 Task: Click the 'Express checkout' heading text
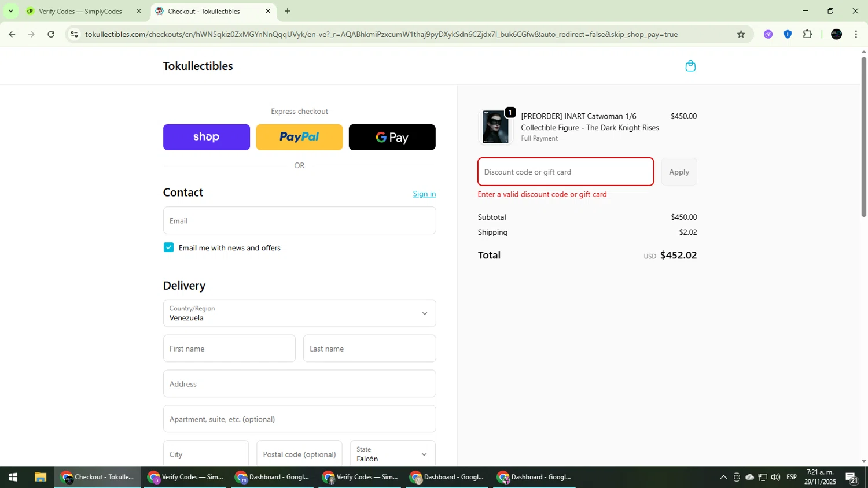tap(299, 111)
